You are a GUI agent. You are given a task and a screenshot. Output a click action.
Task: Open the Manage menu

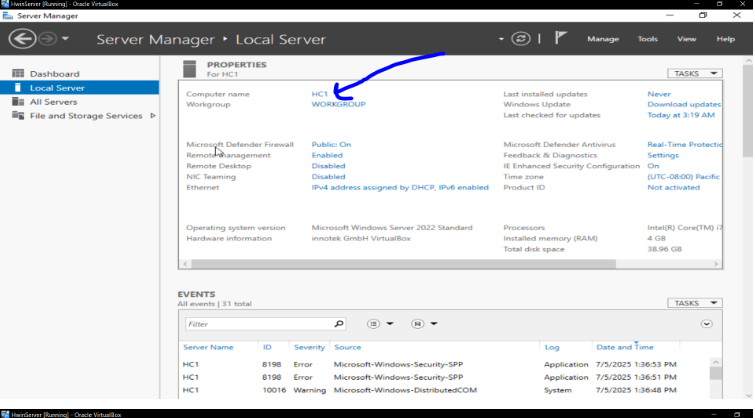(x=603, y=39)
